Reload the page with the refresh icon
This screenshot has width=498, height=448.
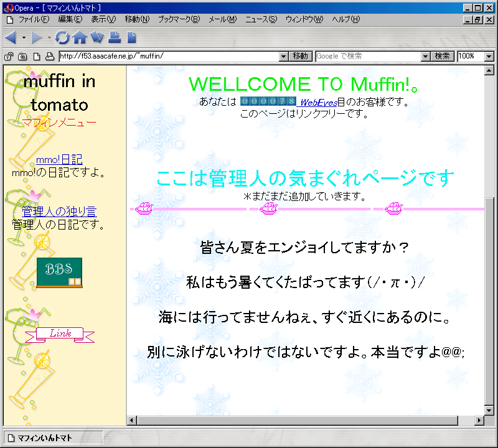(x=62, y=37)
